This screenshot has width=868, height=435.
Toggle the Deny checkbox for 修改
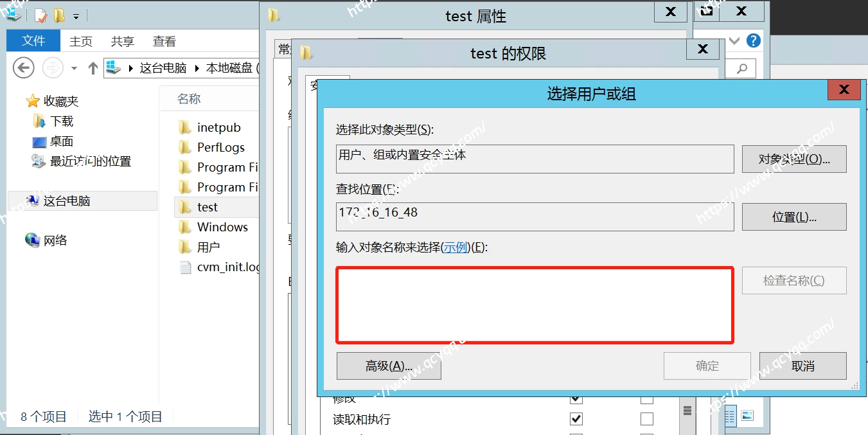coord(647,399)
